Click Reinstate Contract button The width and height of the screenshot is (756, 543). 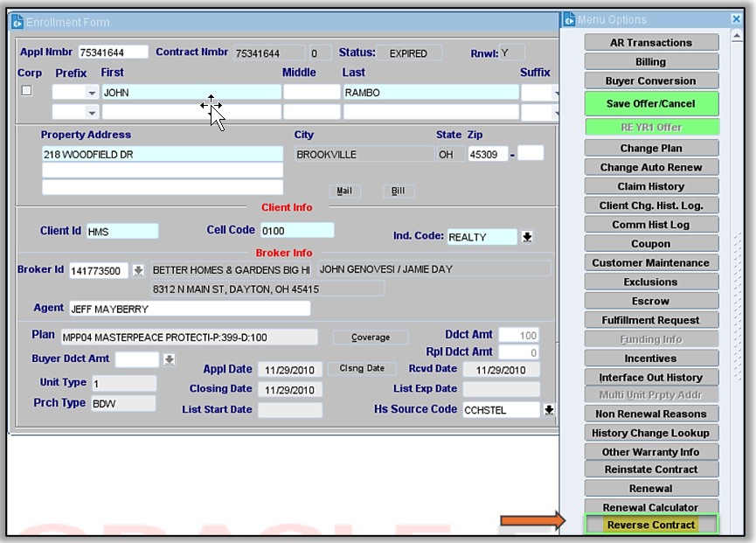(651, 470)
